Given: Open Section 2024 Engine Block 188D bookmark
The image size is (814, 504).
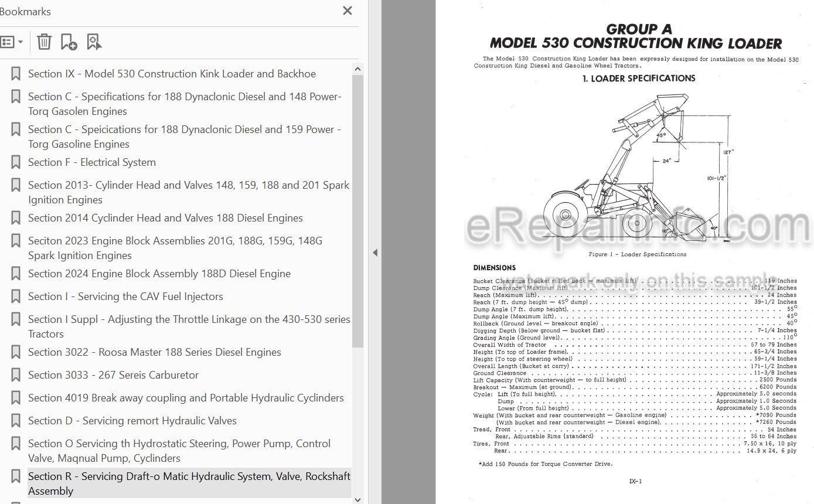Looking at the screenshot, I should pyautogui.click(x=159, y=274).
